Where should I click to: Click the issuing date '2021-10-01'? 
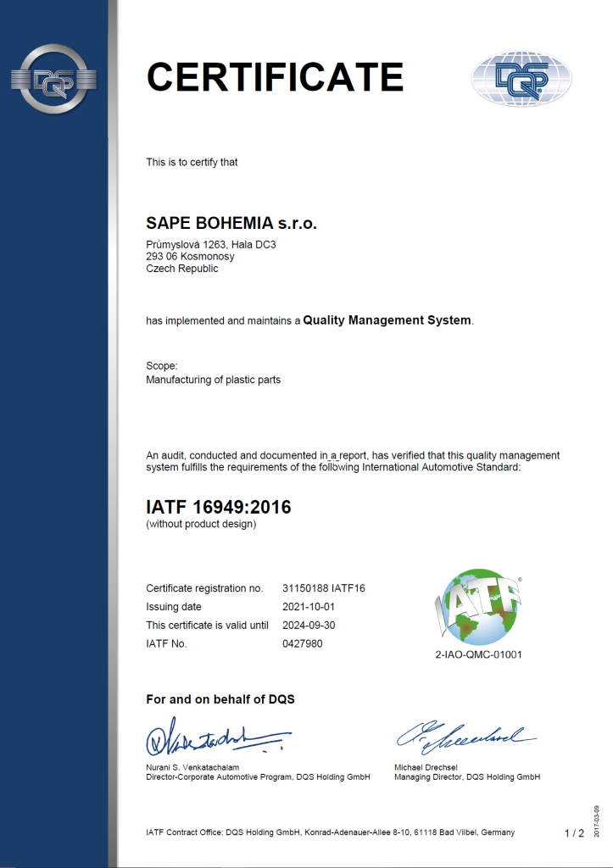(309, 607)
